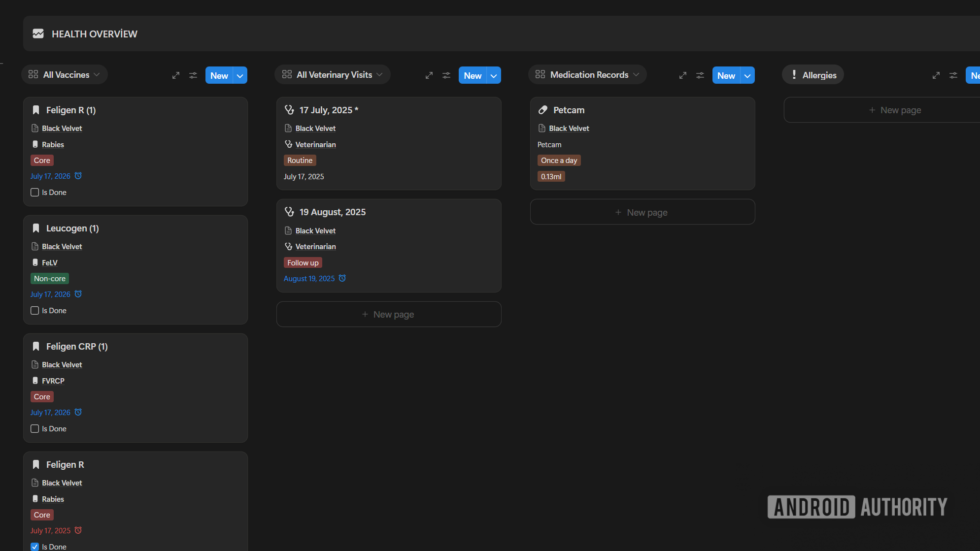Click the red Follow up tag
Image resolution: width=980 pixels, height=551 pixels.
click(x=303, y=263)
